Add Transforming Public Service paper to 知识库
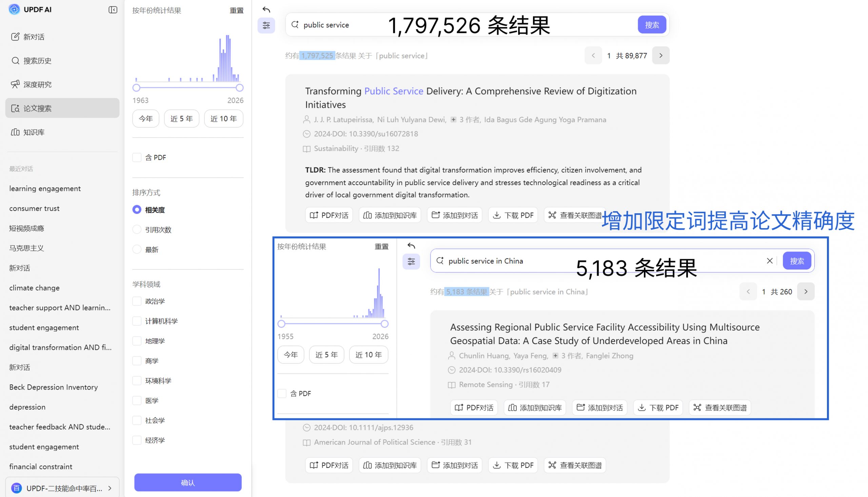 pyautogui.click(x=390, y=215)
